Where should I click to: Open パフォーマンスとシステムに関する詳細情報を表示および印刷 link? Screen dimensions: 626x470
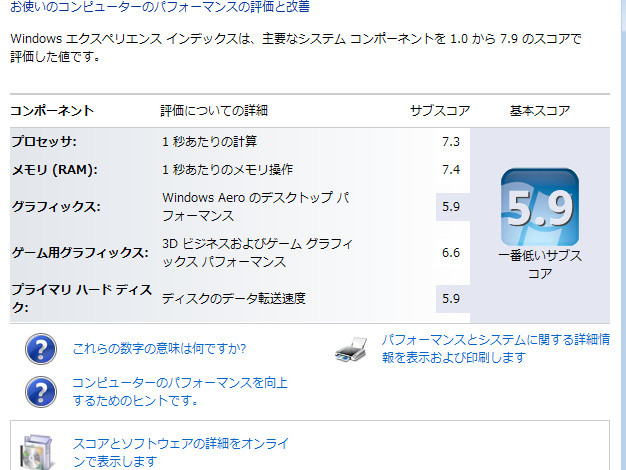(x=495, y=348)
